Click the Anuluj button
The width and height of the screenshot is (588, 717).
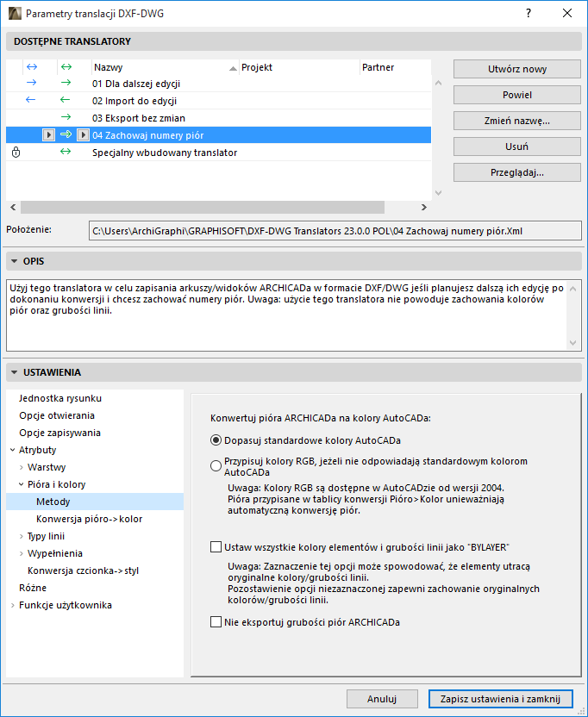[382, 699]
